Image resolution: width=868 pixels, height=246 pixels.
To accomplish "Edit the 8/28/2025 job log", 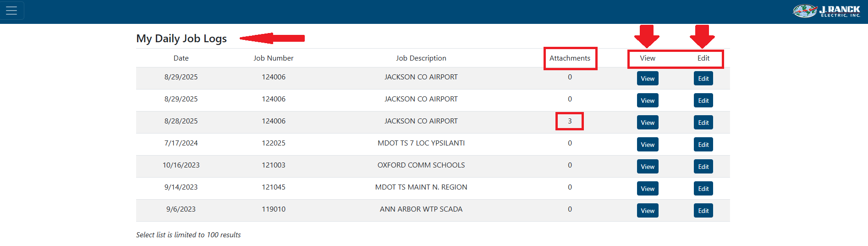I will 703,123.
